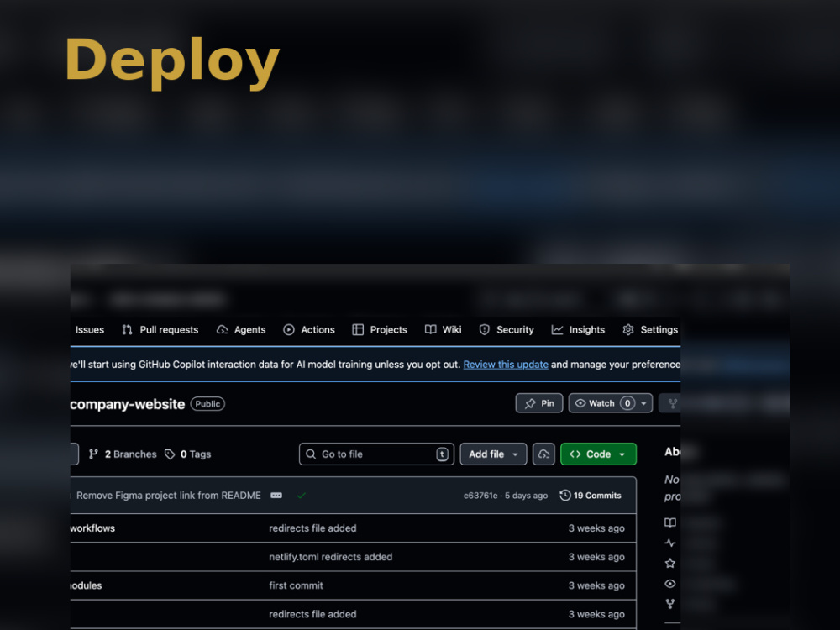View the 0 Tags link

[x=188, y=454]
